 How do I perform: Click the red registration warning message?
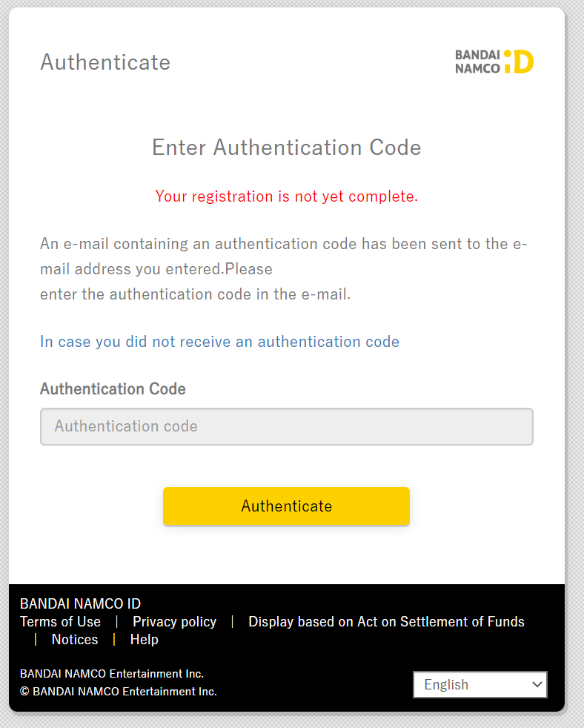coord(286,196)
